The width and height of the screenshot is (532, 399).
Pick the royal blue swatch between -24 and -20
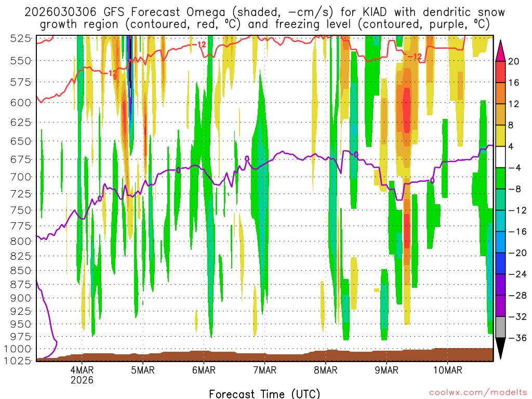(x=500, y=263)
